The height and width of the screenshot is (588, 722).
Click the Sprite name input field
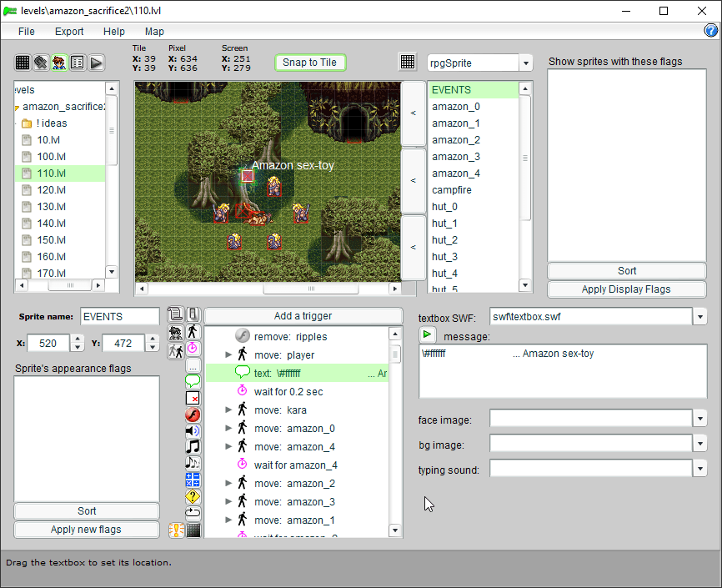pos(119,317)
